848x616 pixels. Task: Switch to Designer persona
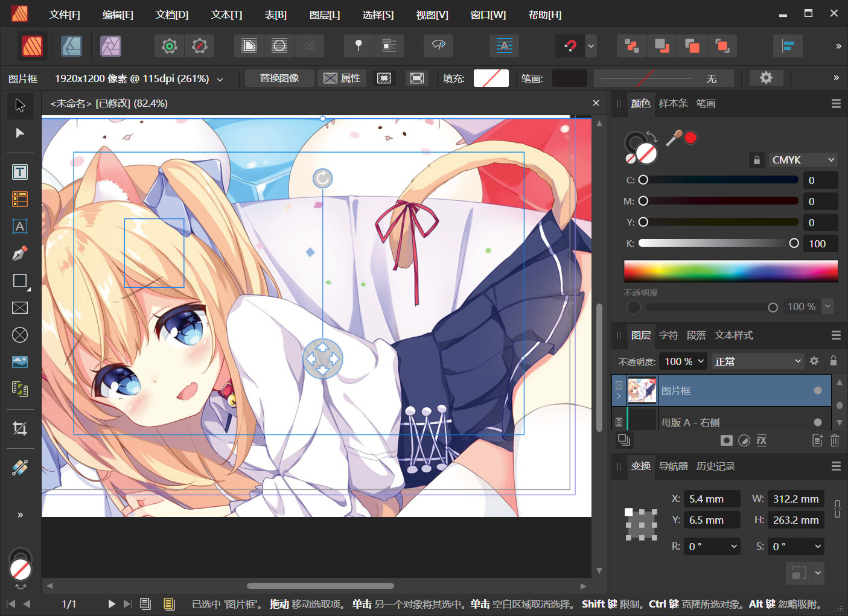[71, 46]
